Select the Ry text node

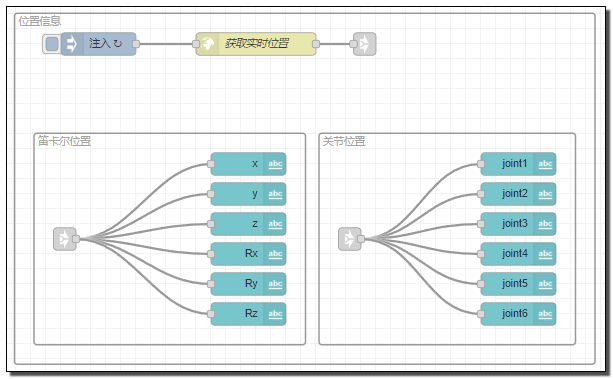click(x=248, y=284)
